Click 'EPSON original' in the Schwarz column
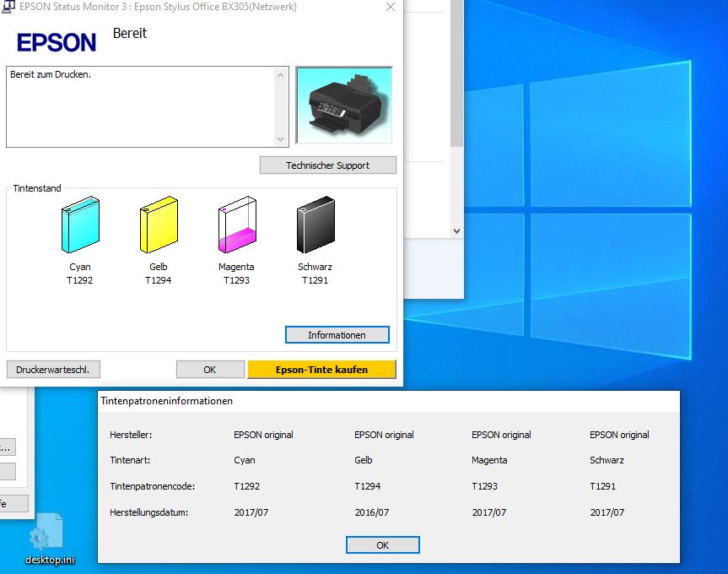 click(x=619, y=435)
